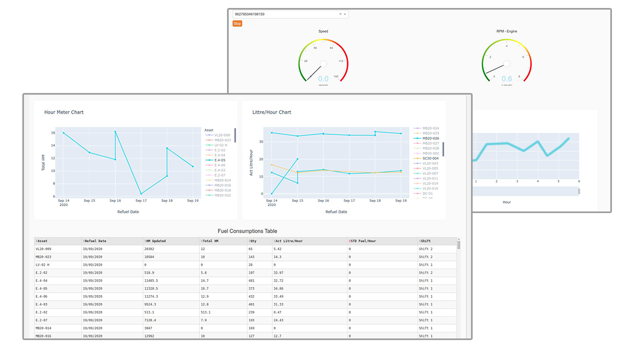638x364 pixels.
Task: Click the range slider handle below Hour chart
Action: tap(579, 191)
